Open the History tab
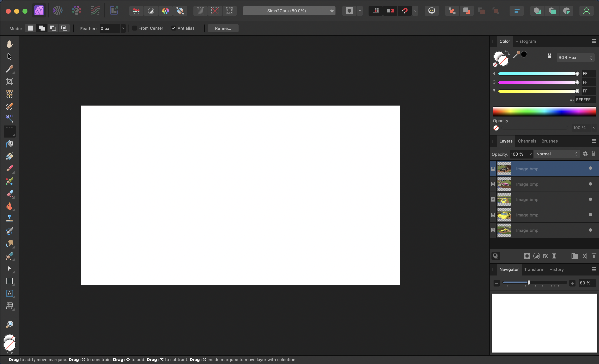 [556, 269]
